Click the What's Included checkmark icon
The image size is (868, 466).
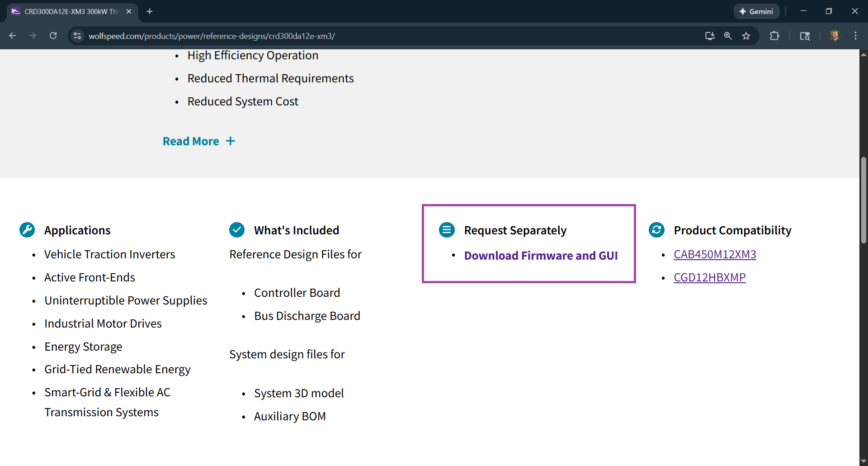pos(237,230)
